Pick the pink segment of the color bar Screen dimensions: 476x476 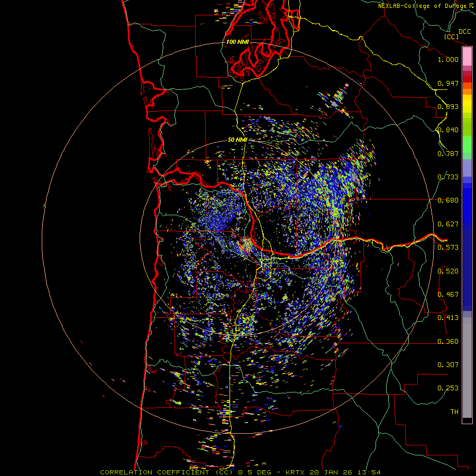[x=467, y=57]
